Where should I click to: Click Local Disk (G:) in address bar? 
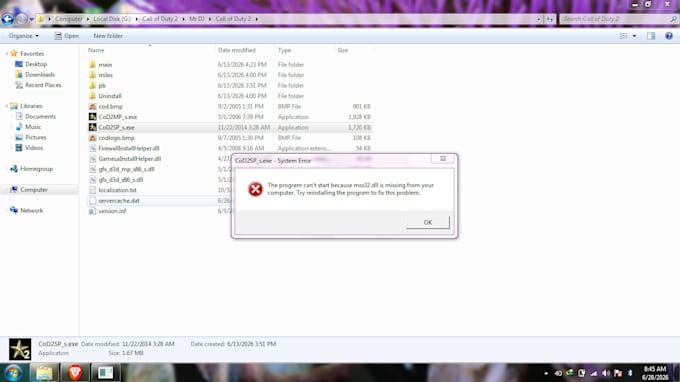point(112,19)
